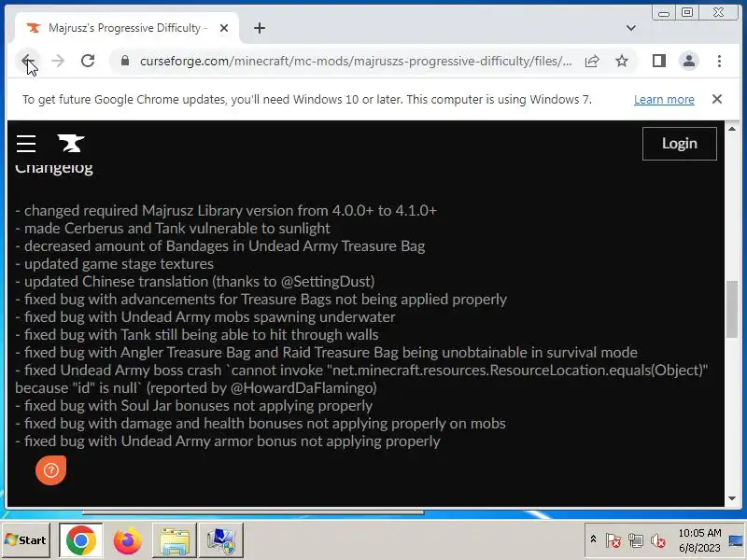Image resolution: width=747 pixels, height=560 pixels.
Task: Bookmark this page with the star icon
Action: click(621, 61)
